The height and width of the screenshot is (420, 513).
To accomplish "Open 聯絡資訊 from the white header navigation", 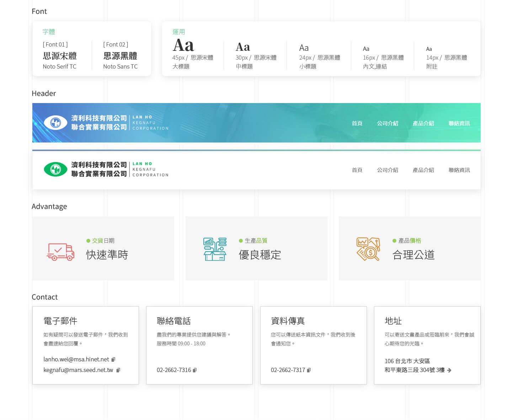I will point(459,170).
